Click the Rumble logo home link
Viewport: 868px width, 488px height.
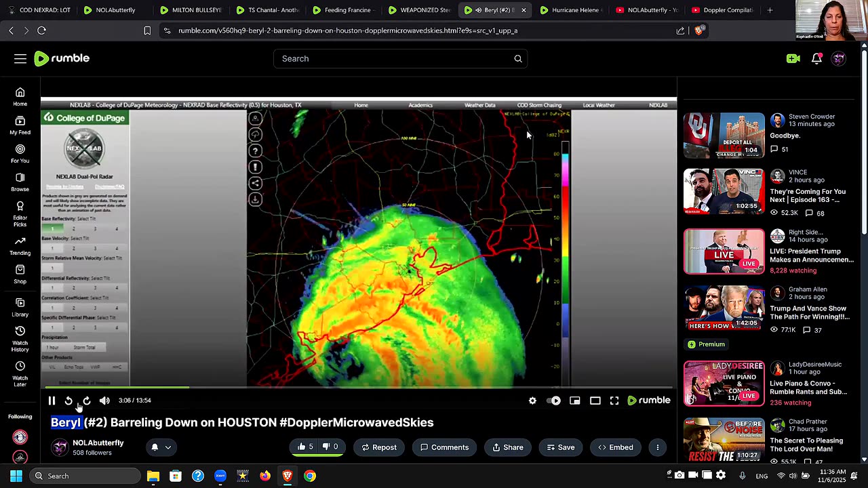tap(62, 59)
